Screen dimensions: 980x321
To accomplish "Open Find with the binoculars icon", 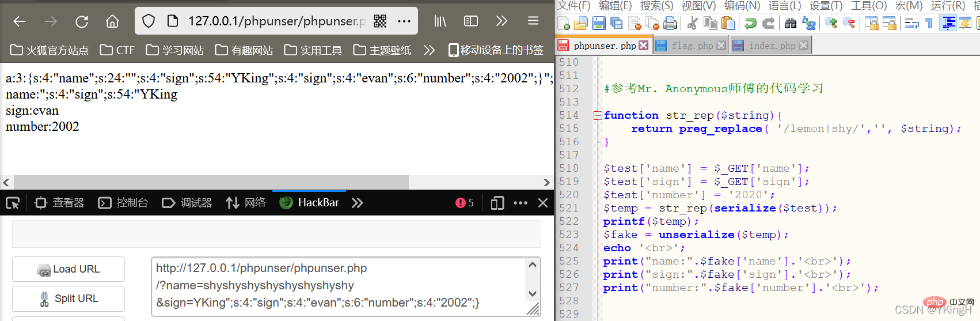I will [x=791, y=23].
